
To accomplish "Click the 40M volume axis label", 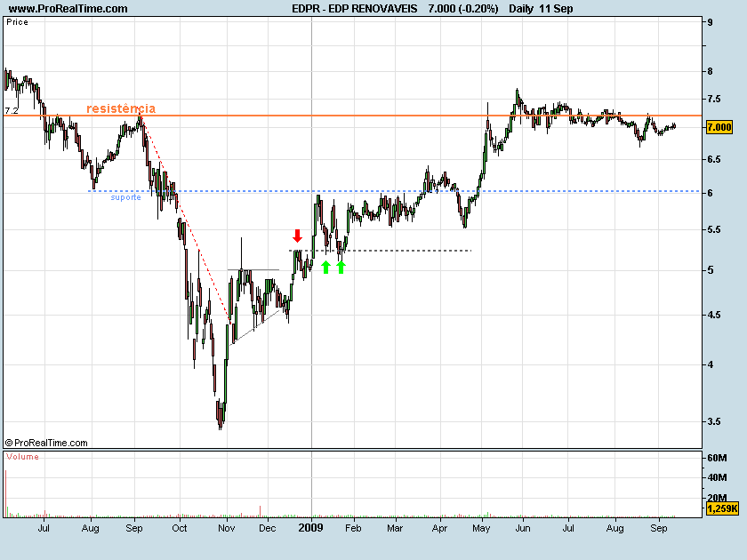I will [x=717, y=477].
